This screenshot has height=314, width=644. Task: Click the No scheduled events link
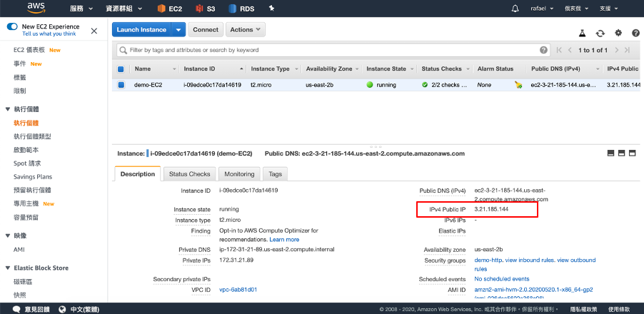[x=502, y=279]
